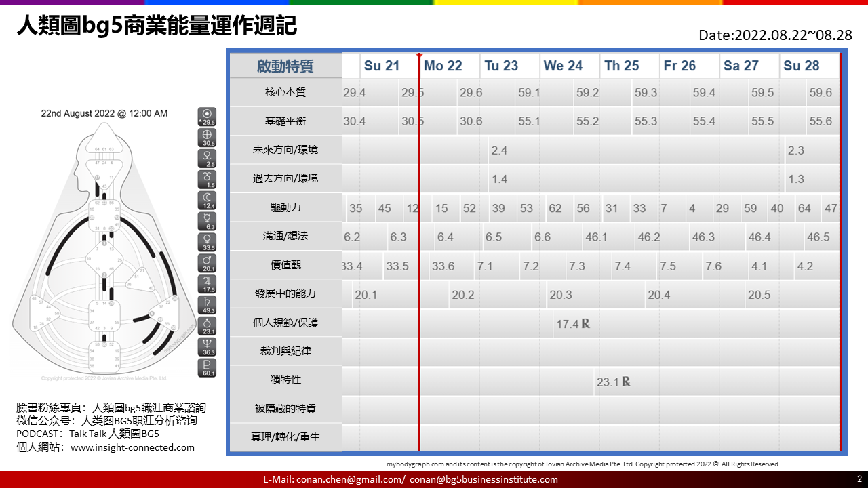Select the Earth icon labeled 30.5
Screen dimensions: 868x488
point(207,138)
